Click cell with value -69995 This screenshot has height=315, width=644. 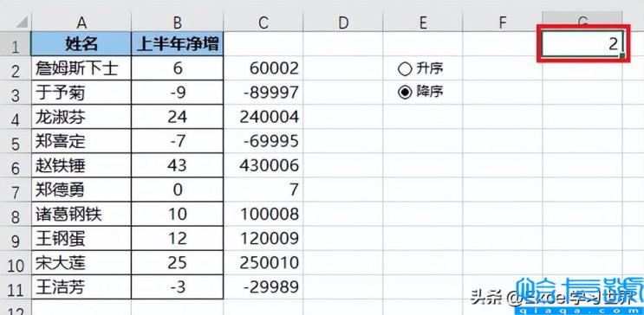263,141
